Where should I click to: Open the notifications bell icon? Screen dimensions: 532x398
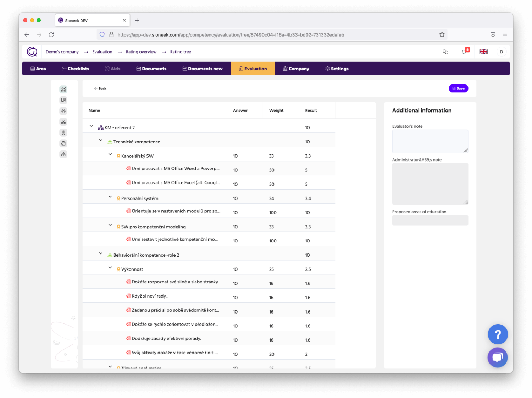(464, 52)
